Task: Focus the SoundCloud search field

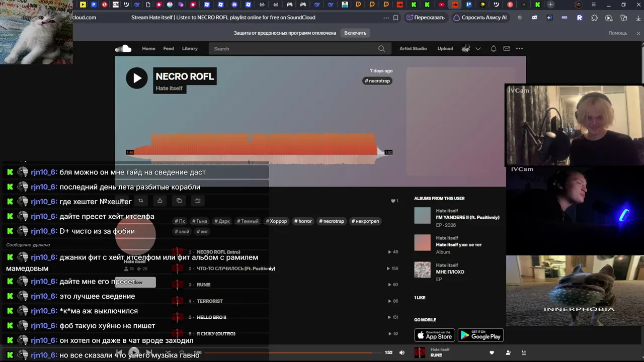Action: pyautogui.click(x=299, y=49)
